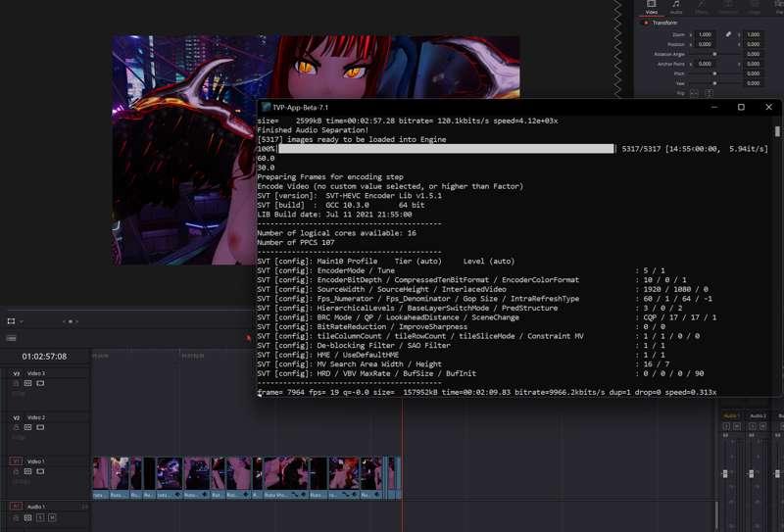784x532 pixels.
Task: Toggle the Transform section on or off
Action: 646,23
